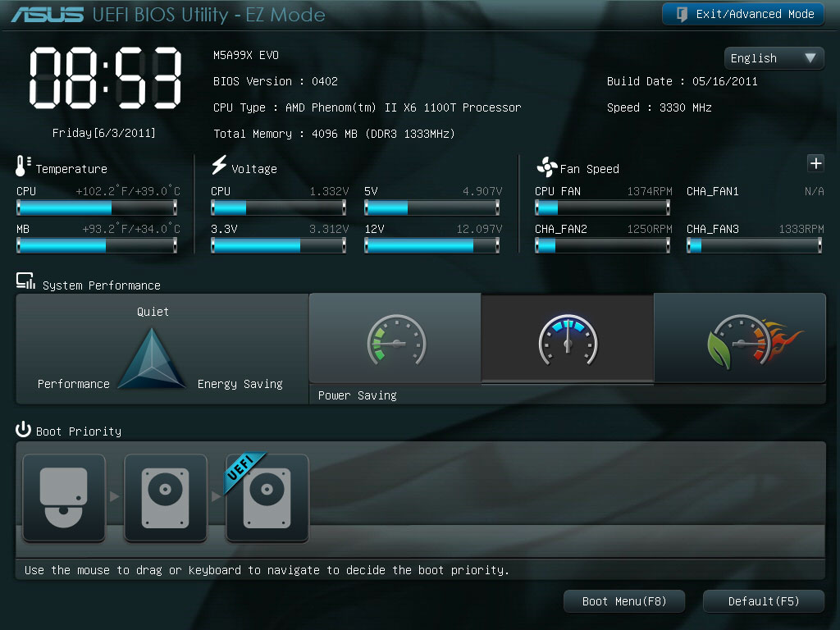840x630 pixels.
Task: Click the M5A99X EVO model name
Action: pyautogui.click(x=246, y=55)
